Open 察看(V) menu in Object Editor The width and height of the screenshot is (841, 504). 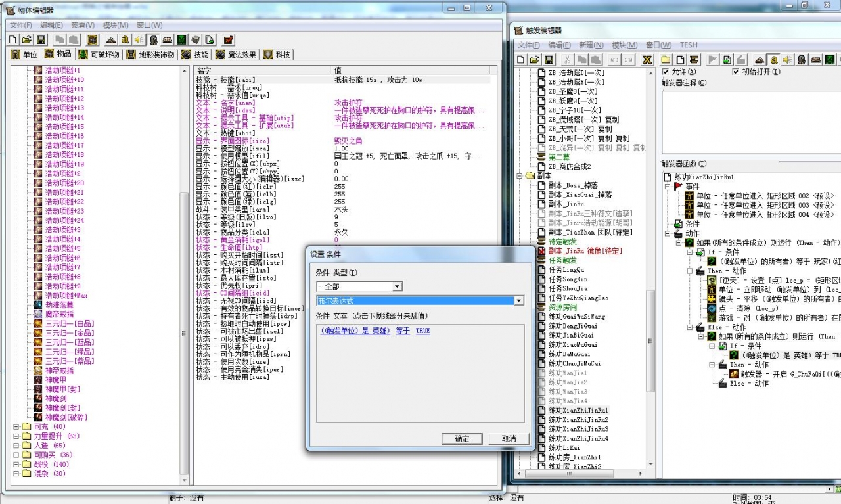point(82,25)
